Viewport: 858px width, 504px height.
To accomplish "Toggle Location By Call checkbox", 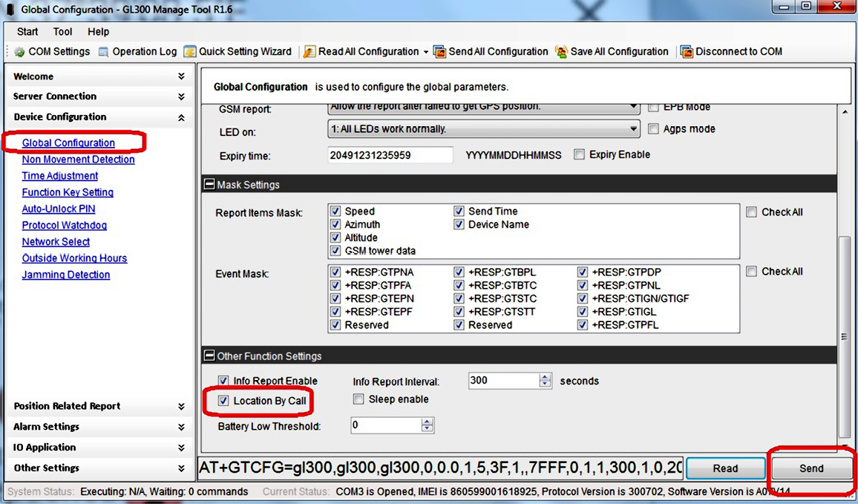I will tap(223, 401).
